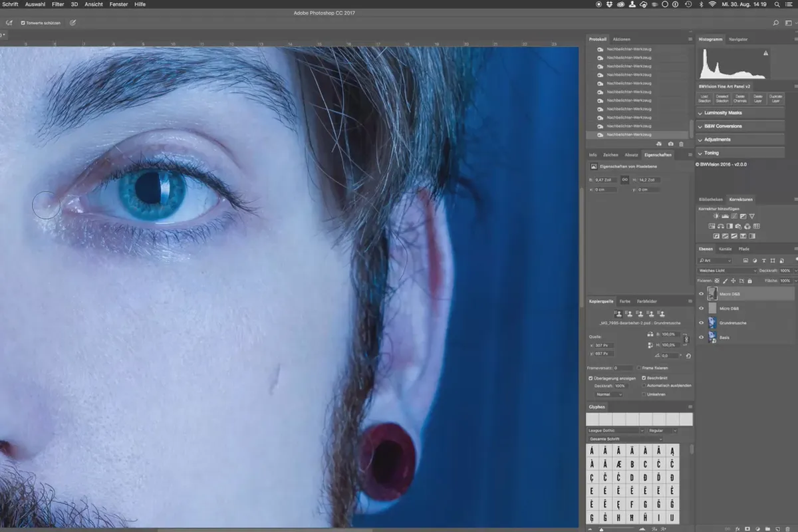
Task: Add Color Balance adjustment (scales icon)
Action: point(721,226)
